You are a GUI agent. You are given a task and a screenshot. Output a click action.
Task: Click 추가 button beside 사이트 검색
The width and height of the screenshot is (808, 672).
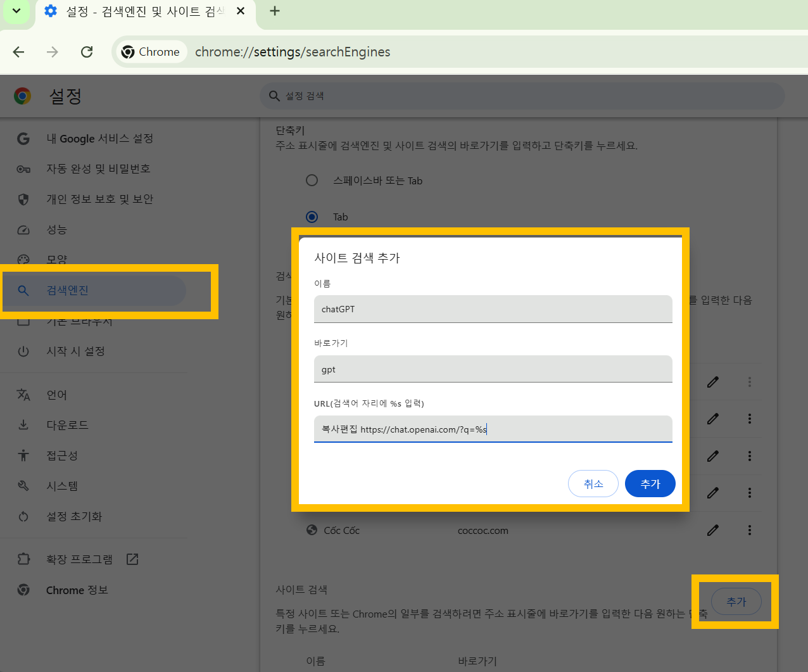736,602
